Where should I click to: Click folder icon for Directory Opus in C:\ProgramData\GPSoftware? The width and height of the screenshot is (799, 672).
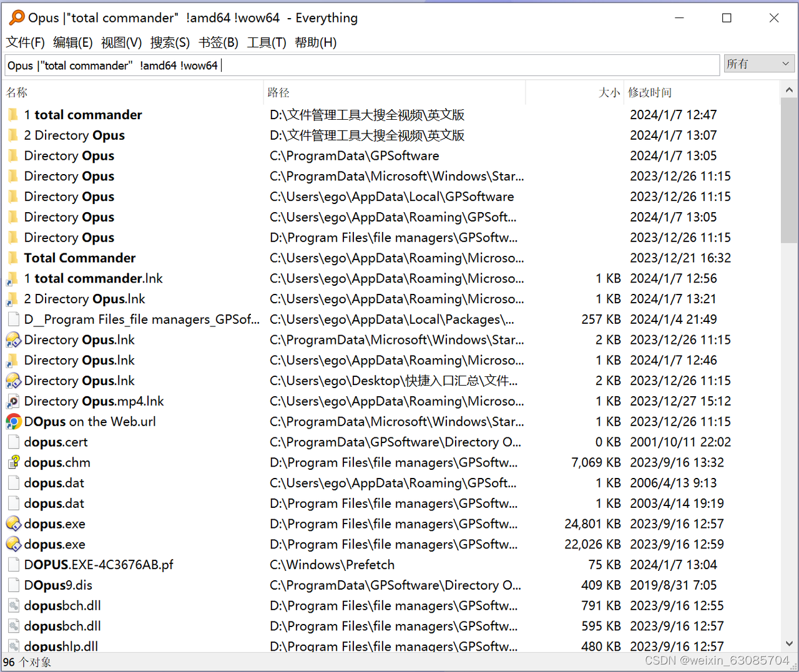(x=13, y=156)
